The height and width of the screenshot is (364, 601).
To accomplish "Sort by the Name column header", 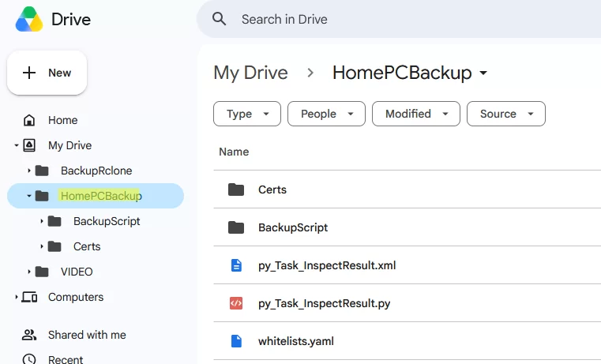I will (234, 152).
